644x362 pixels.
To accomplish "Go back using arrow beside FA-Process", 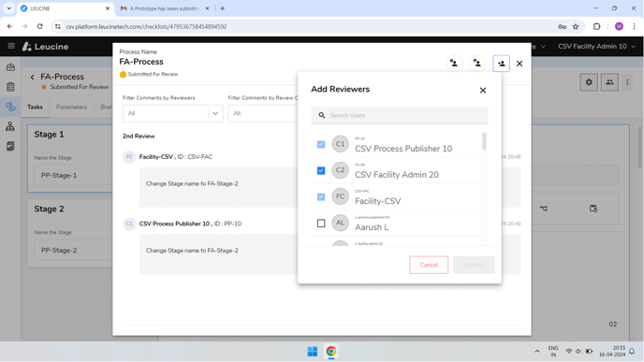I will [x=32, y=77].
